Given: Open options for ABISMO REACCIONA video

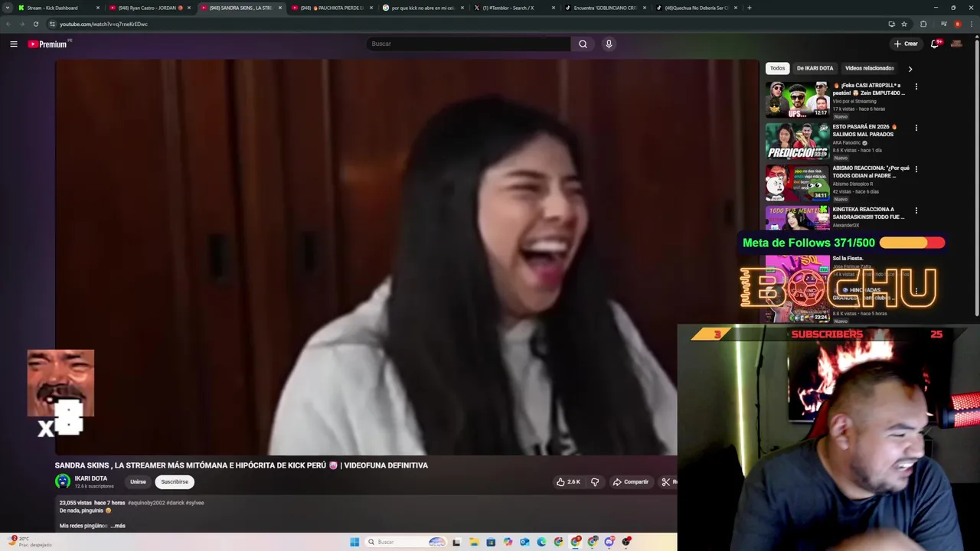Looking at the screenshot, I should (916, 169).
